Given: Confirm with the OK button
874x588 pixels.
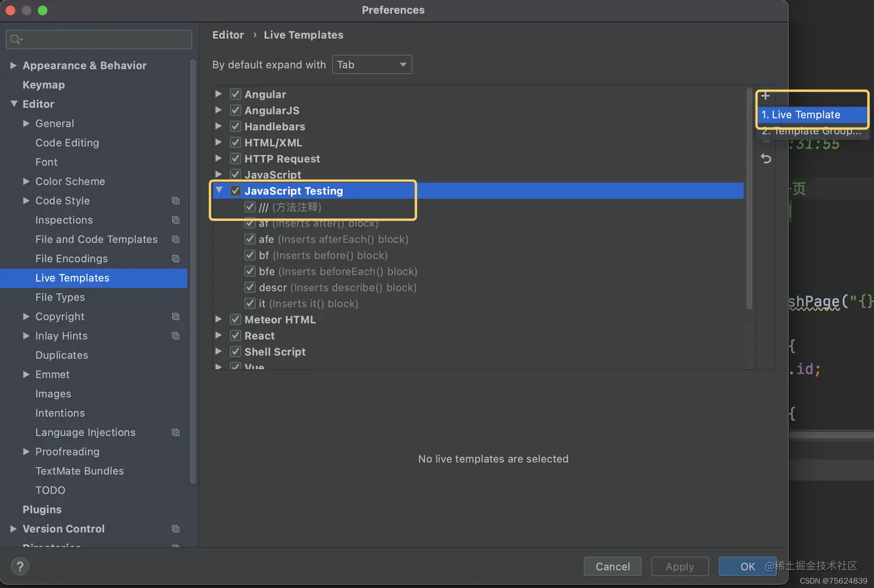Looking at the screenshot, I should tap(747, 567).
